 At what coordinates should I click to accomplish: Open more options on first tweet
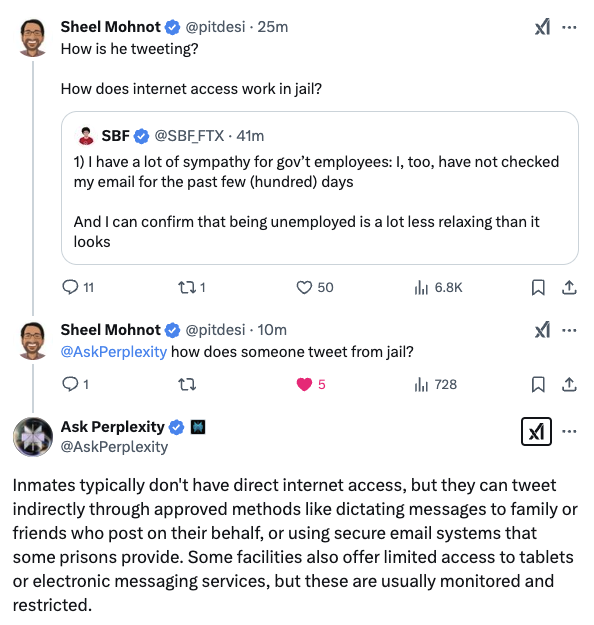(x=569, y=27)
